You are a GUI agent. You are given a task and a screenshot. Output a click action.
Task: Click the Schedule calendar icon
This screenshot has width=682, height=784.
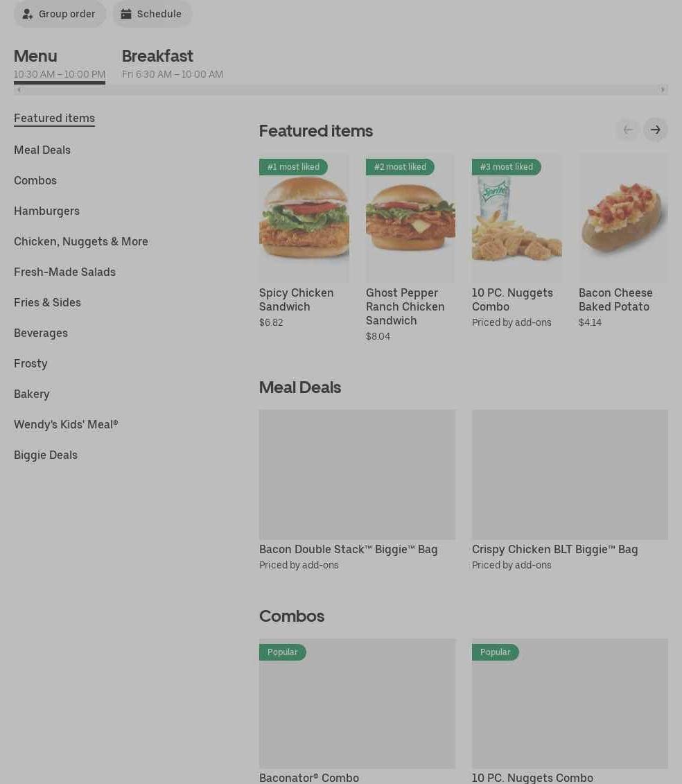tap(126, 14)
